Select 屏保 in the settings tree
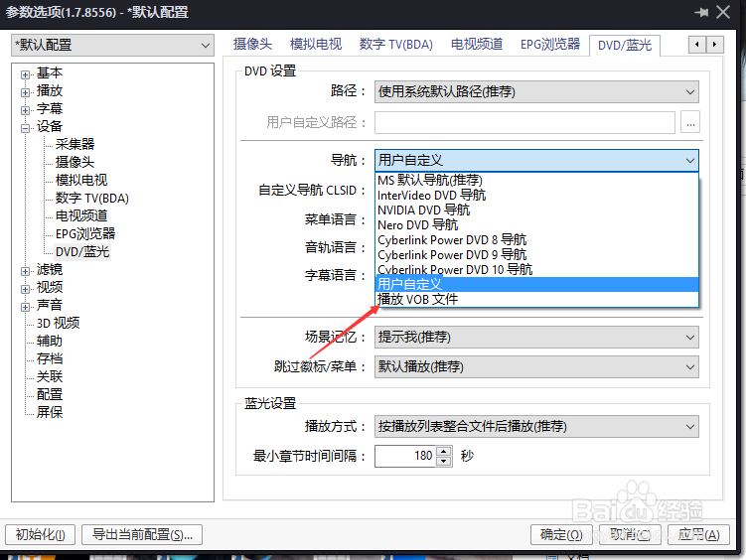This screenshot has width=746, height=560. [50, 412]
